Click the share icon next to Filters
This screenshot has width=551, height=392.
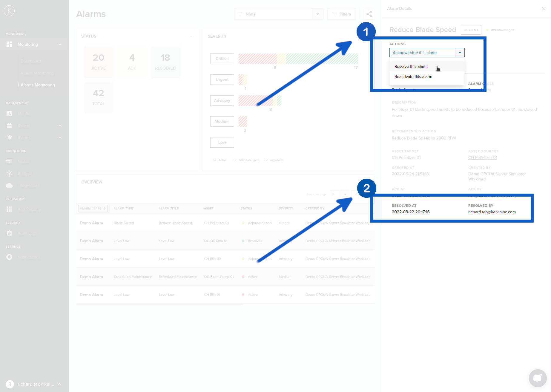pyautogui.click(x=369, y=14)
